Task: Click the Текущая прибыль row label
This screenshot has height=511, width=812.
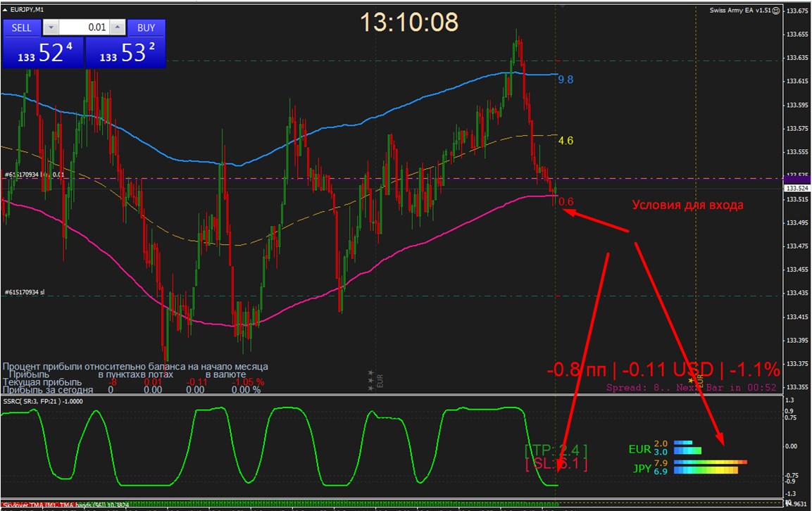Action: [x=42, y=382]
